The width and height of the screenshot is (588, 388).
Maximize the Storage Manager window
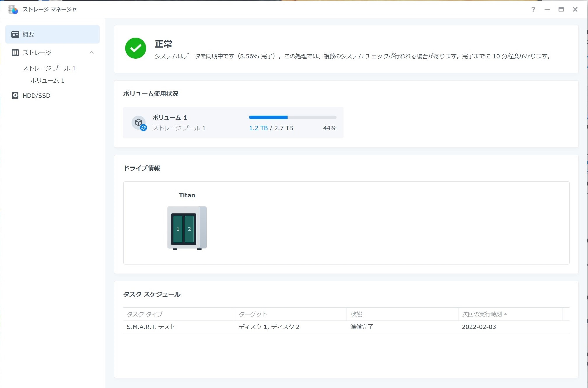(561, 9)
